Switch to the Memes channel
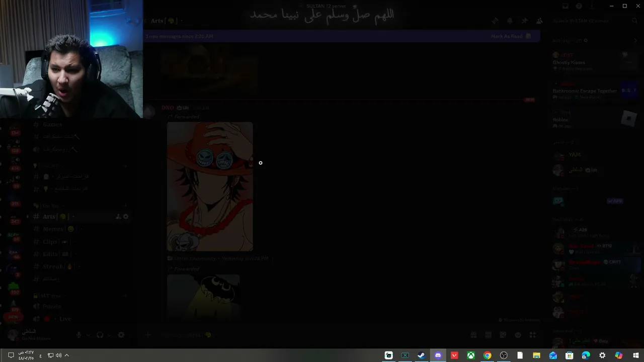The image size is (644, 362). pyautogui.click(x=80, y=229)
